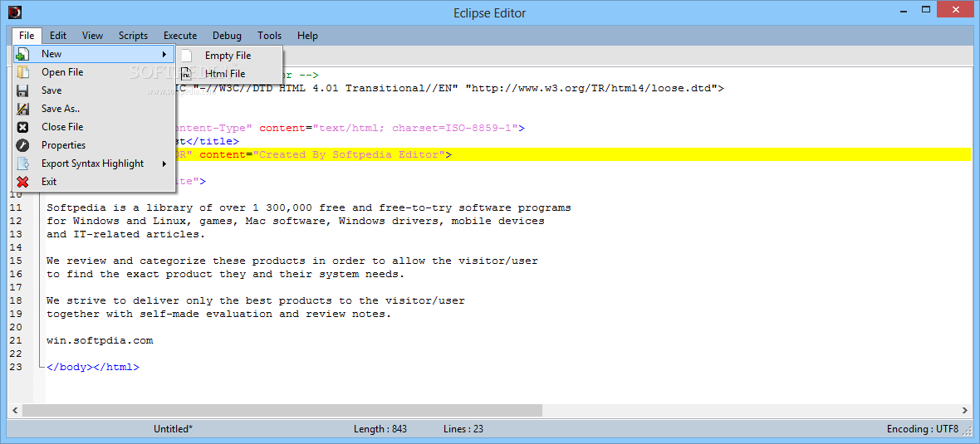The height and width of the screenshot is (444, 980).
Task: Select Exit menu entry
Action: coord(94,182)
